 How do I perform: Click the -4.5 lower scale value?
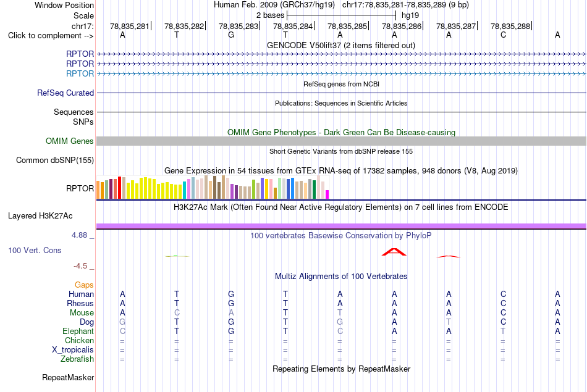pyautogui.click(x=80, y=266)
